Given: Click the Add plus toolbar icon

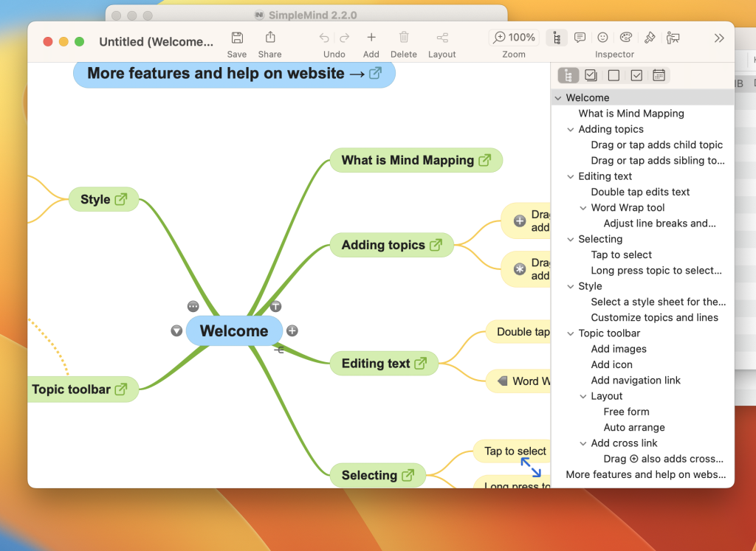Looking at the screenshot, I should pyautogui.click(x=371, y=37).
